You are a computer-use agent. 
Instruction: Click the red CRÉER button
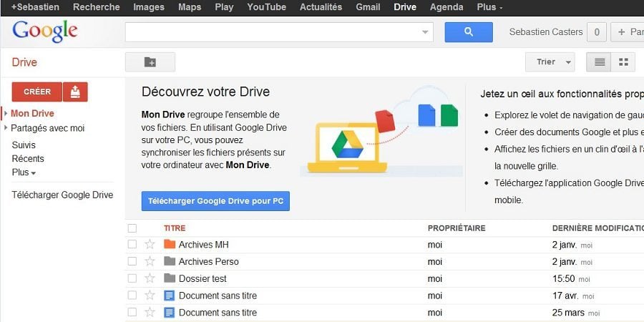coord(37,92)
